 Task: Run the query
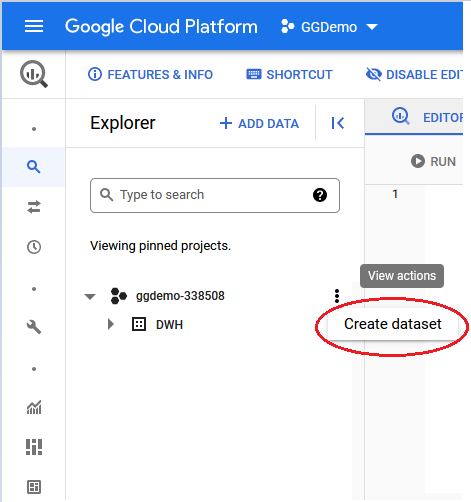(x=433, y=161)
